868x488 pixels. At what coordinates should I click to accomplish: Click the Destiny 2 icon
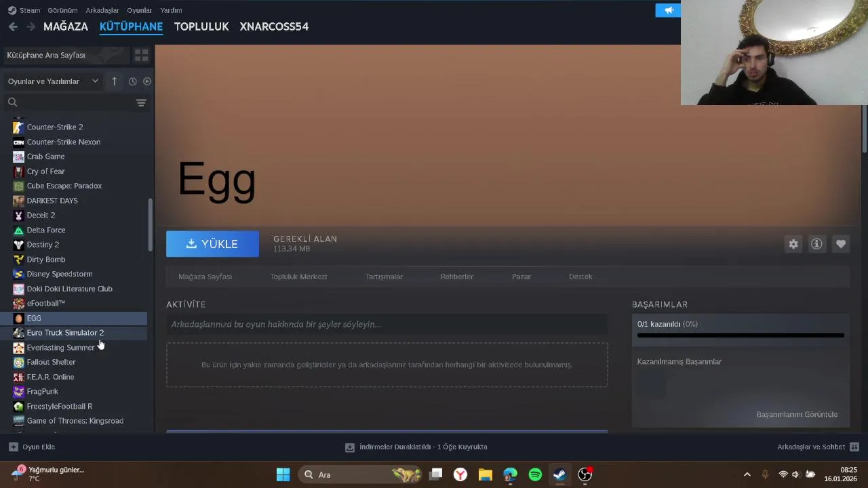[x=18, y=245]
